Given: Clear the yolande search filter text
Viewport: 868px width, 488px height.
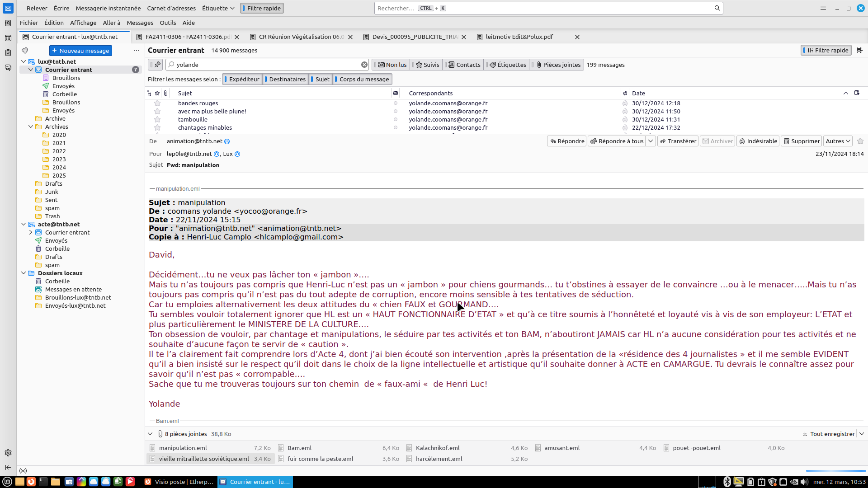Looking at the screenshot, I should tap(364, 65).
